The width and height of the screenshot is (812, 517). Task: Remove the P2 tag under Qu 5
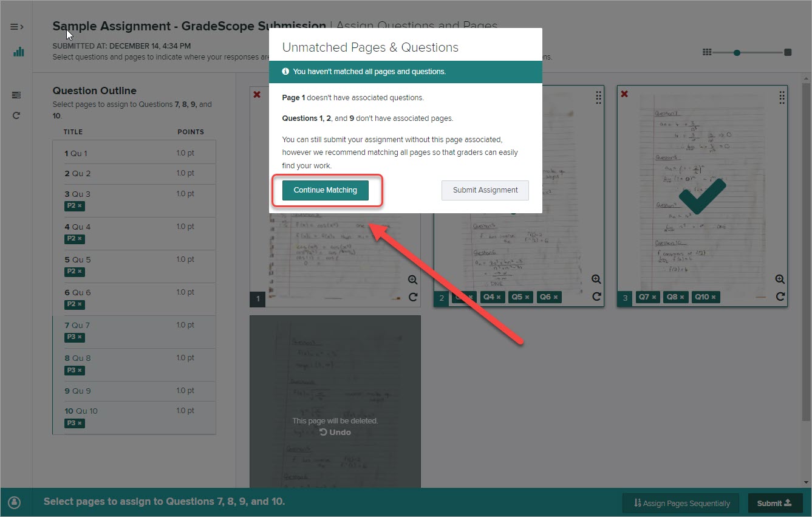[80, 272]
